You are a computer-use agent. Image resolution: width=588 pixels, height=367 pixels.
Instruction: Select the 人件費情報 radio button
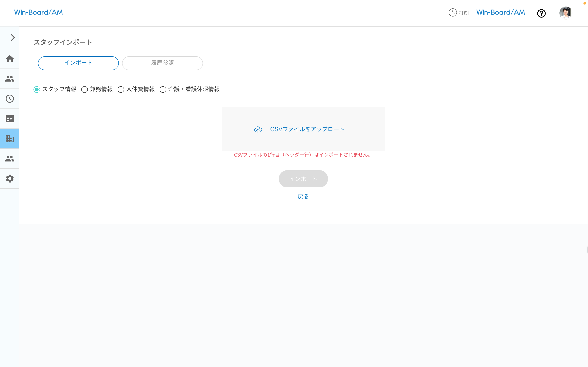[x=121, y=90]
